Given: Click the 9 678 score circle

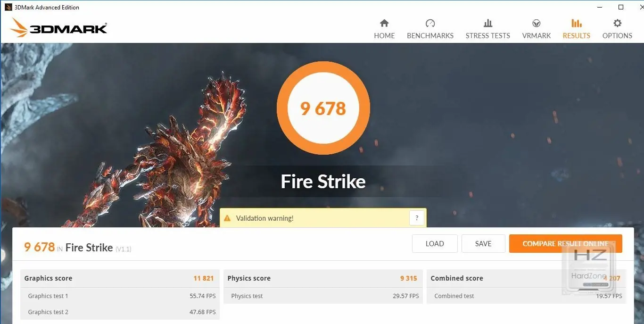Looking at the screenshot, I should (323, 108).
